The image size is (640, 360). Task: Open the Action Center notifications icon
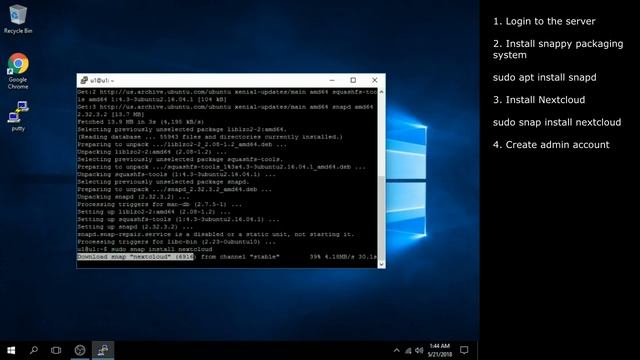click(464, 350)
